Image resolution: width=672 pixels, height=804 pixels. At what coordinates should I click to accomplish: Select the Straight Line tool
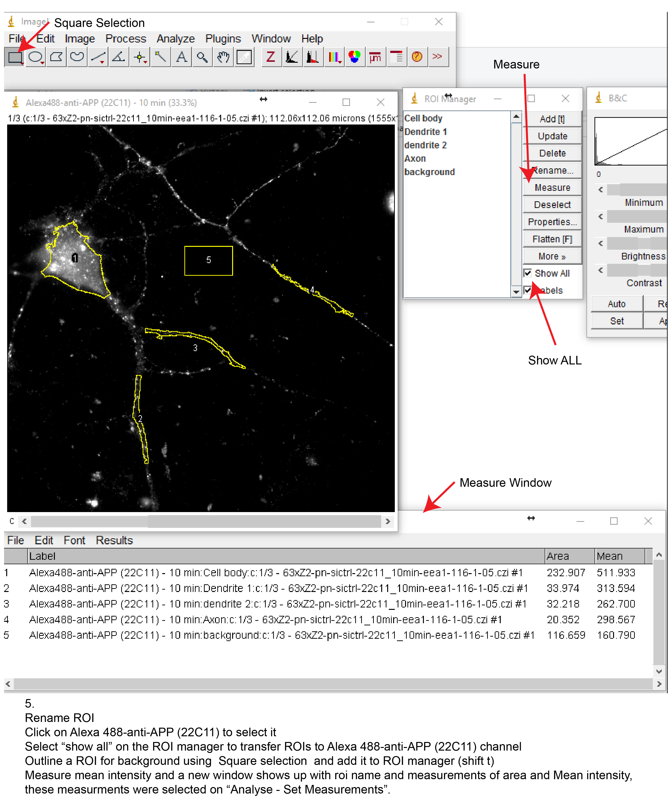coord(98,57)
